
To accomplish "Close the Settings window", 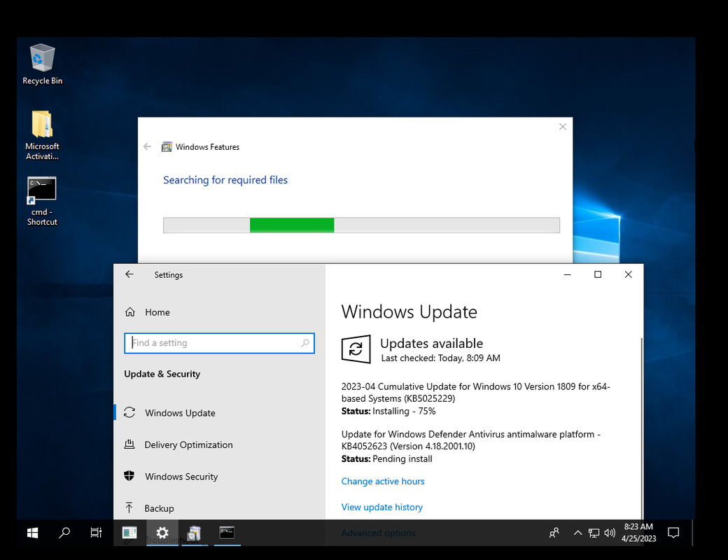I will pos(629,274).
